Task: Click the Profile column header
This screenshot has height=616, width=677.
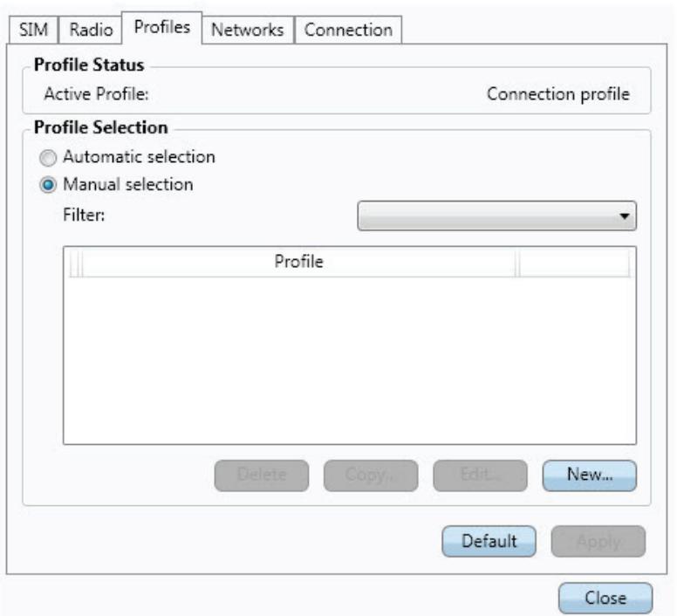Action: (298, 262)
